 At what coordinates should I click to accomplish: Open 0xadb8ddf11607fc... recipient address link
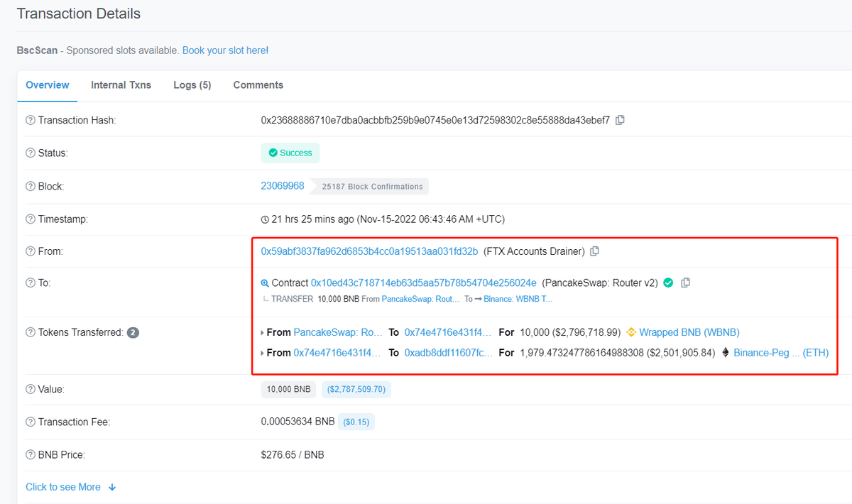click(448, 352)
